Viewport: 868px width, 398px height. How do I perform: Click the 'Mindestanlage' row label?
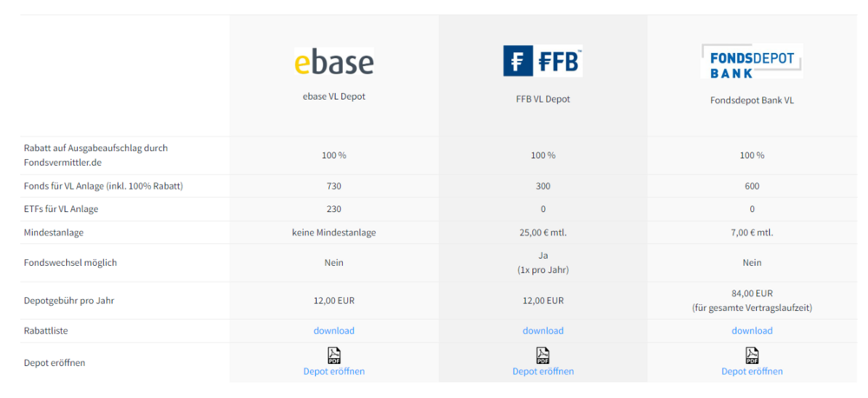pyautogui.click(x=54, y=232)
